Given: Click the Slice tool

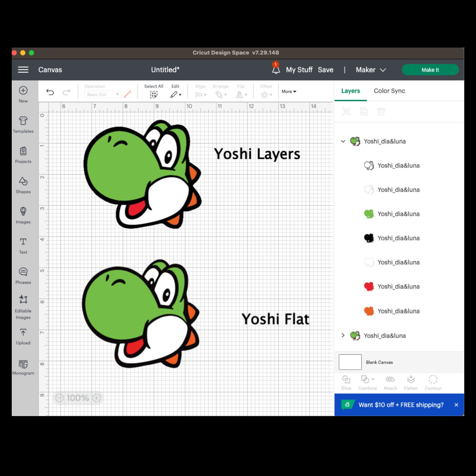Looking at the screenshot, I should [346, 383].
